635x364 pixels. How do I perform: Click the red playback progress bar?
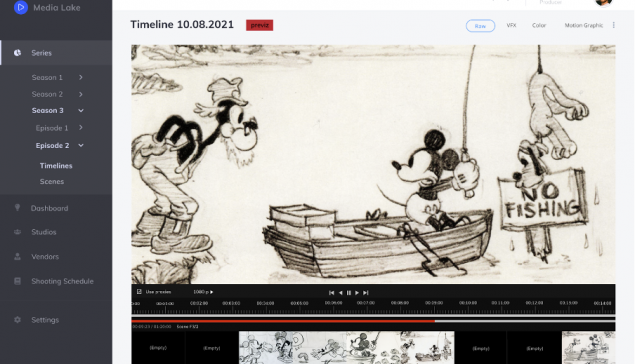click(x=283, y=321)
